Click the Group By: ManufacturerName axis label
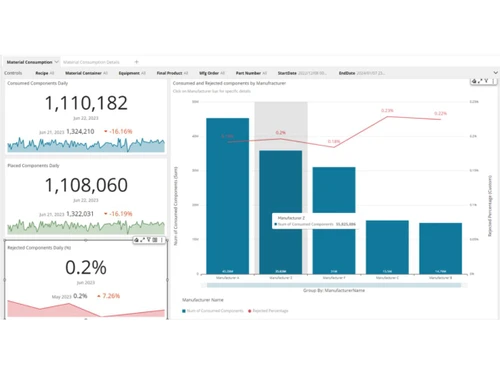 click(334, 291)
